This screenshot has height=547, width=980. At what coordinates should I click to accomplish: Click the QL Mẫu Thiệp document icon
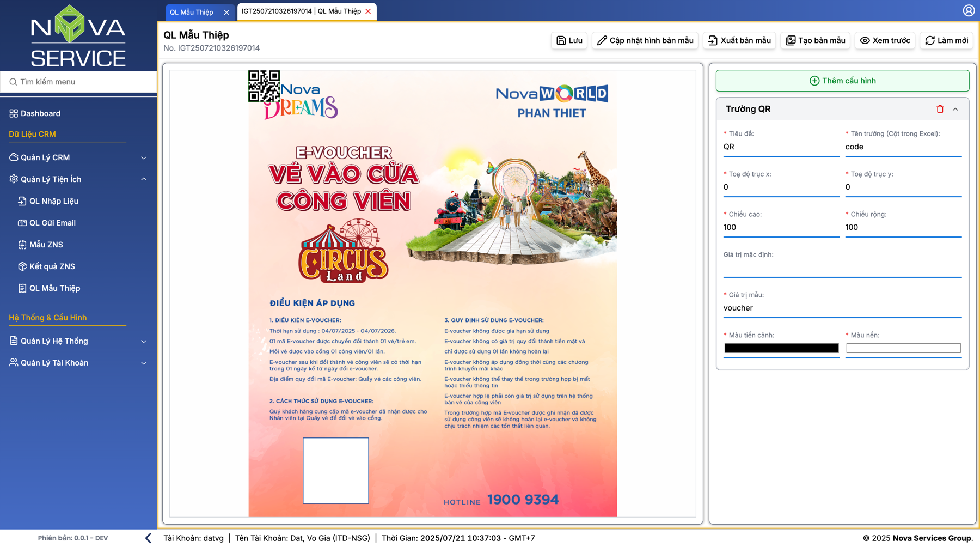[22, 288]
